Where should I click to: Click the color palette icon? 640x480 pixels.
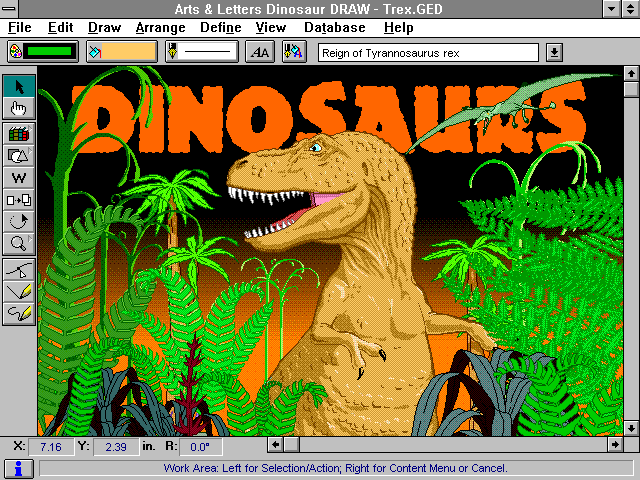click(x=16, y=52)
